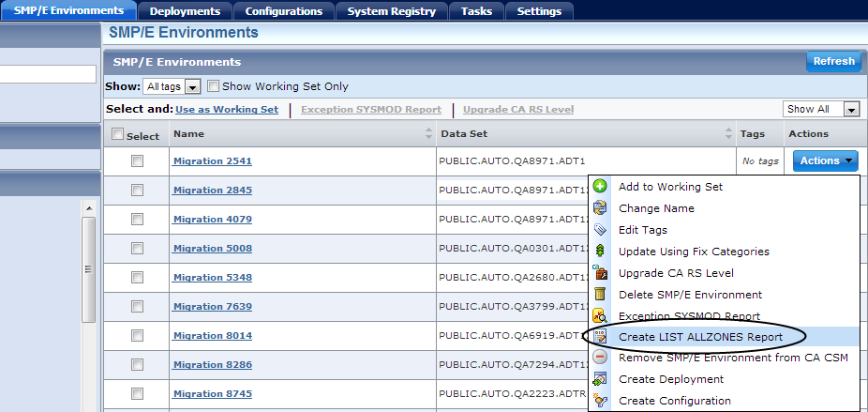Click the Use as Working Set link
The image size is (868, 412).
227,110
